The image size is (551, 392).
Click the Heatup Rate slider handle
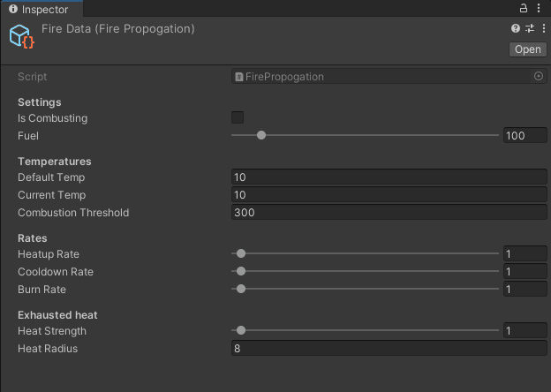coord(241,253)
